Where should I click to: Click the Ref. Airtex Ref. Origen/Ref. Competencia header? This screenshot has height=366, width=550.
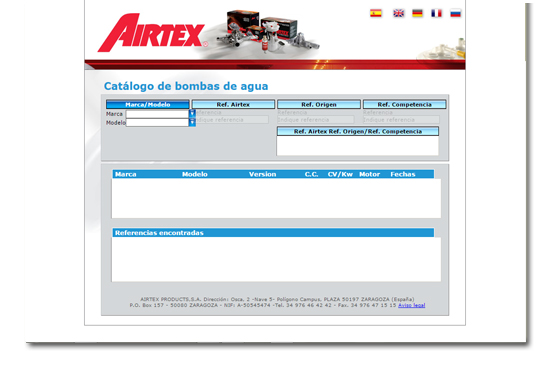click(358, 131)
